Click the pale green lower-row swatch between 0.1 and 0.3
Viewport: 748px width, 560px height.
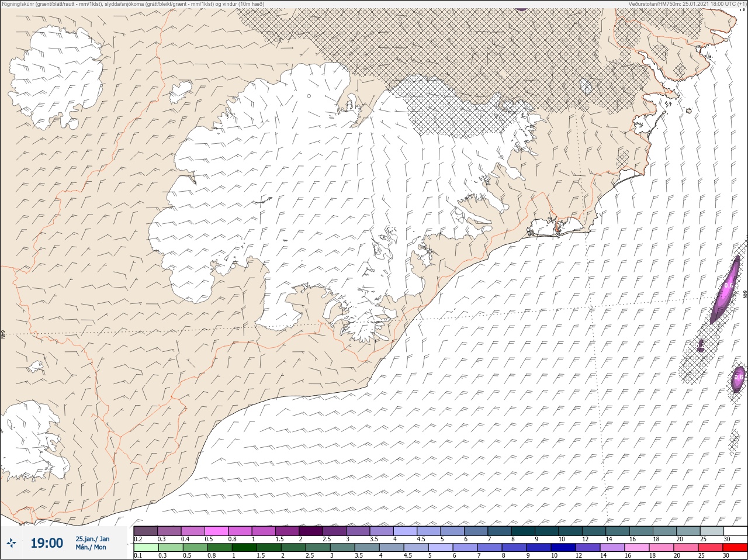146,548
